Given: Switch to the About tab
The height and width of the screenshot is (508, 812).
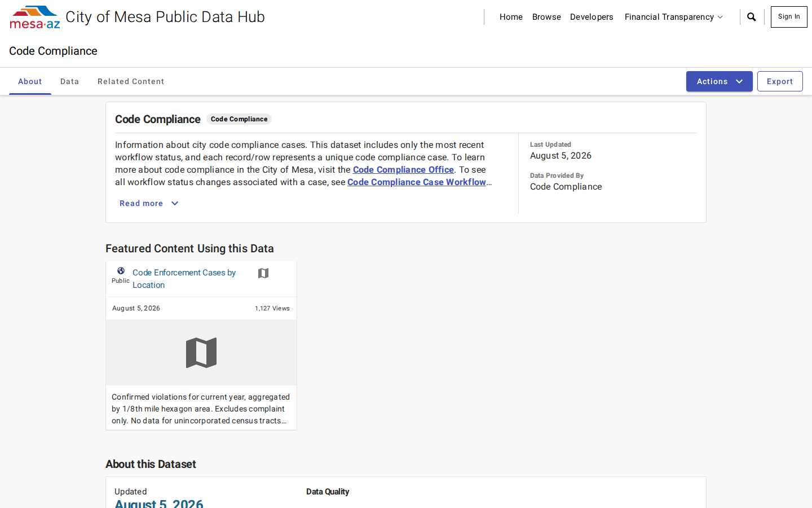Looking at the screenshot, I should point(30,81).
